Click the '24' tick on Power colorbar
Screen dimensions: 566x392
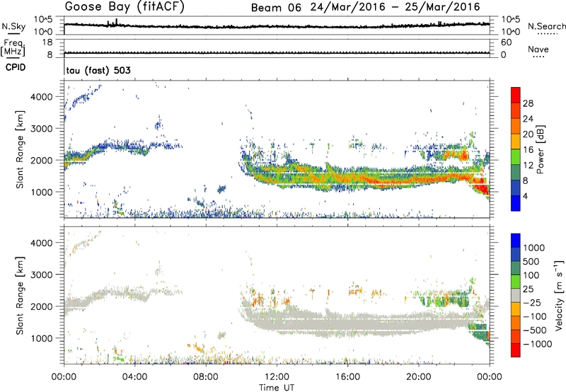click(x=528, y=119)
